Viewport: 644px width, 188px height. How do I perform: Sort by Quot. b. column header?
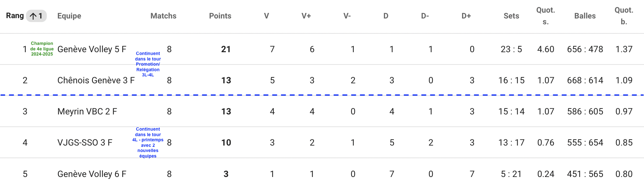tap(624, 16)
